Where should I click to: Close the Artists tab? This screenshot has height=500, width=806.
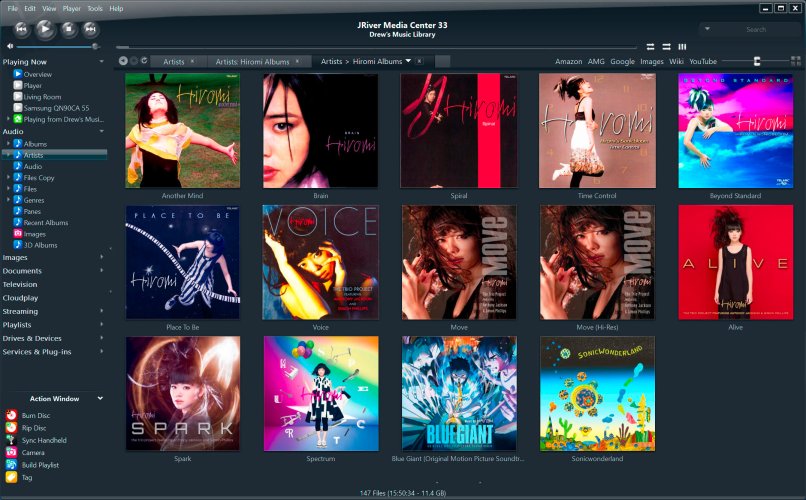pyautogui.click(x=193, y=61)
